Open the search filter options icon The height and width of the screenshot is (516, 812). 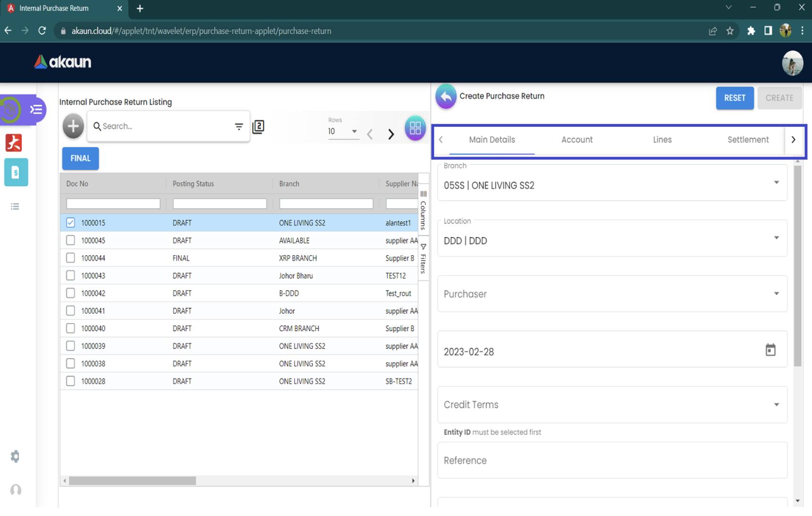pos(239,126)
